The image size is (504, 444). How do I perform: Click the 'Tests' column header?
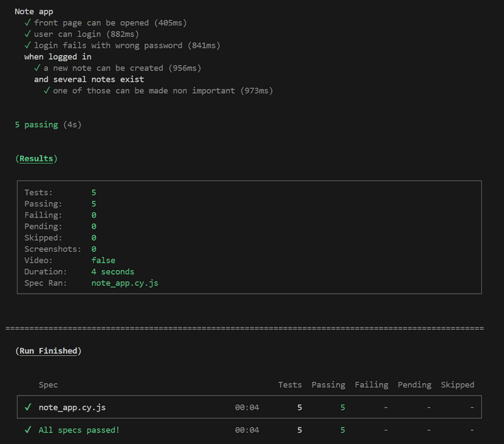pos(290,385)
